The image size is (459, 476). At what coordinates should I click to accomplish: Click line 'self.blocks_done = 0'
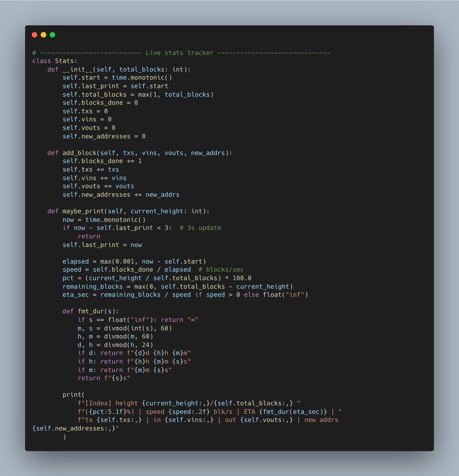[100, 103]
